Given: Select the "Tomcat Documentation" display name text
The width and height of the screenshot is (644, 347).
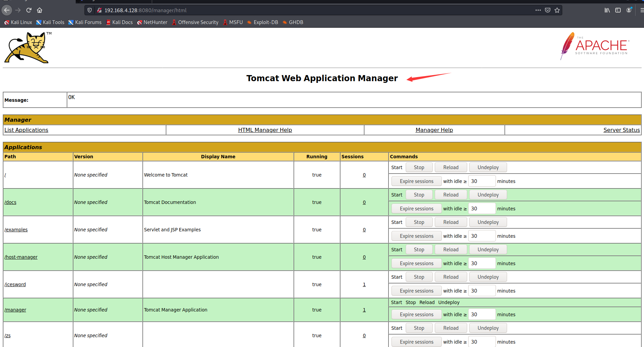Looking at the screenshot, I should tap(170, 202).
